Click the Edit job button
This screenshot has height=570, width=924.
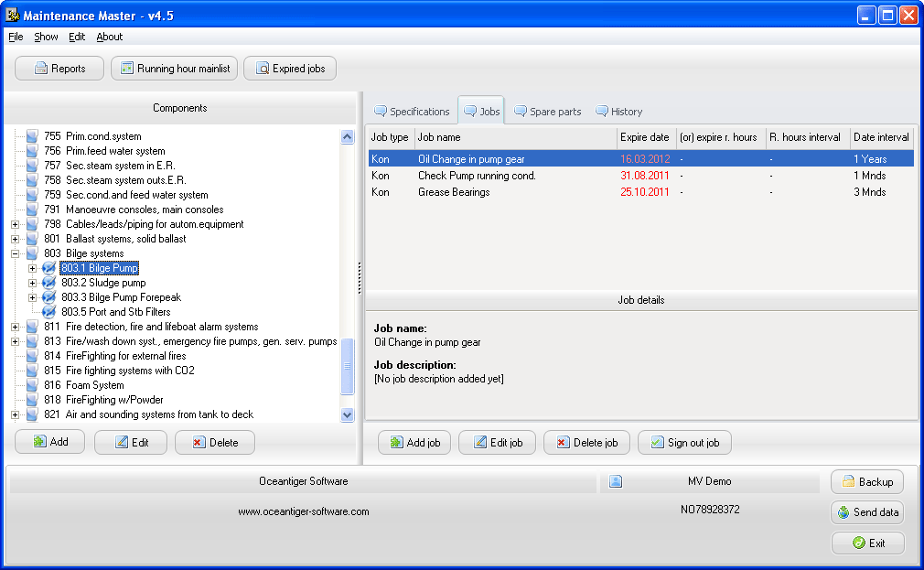coord(497,442)
